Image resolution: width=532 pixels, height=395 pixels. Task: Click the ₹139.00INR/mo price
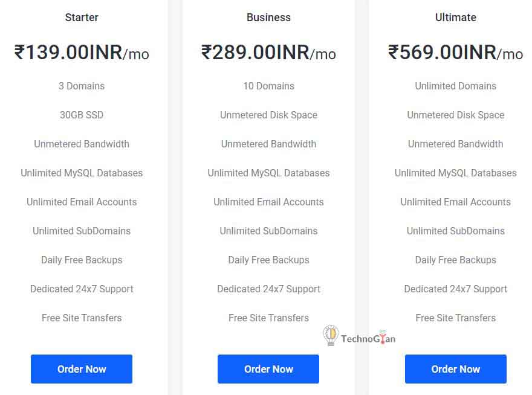point(82,53)
